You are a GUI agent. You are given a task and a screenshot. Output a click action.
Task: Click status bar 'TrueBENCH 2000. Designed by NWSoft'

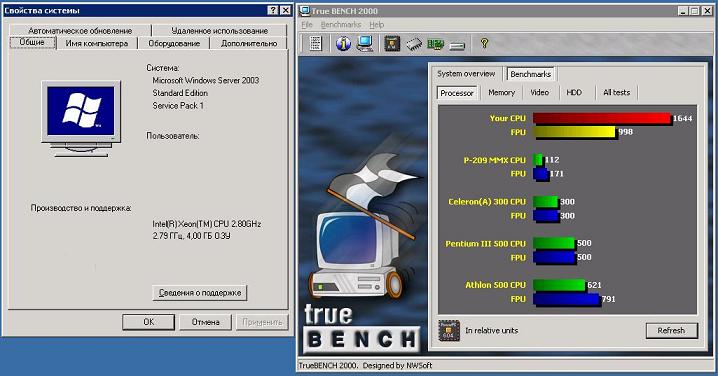[365, 365]
